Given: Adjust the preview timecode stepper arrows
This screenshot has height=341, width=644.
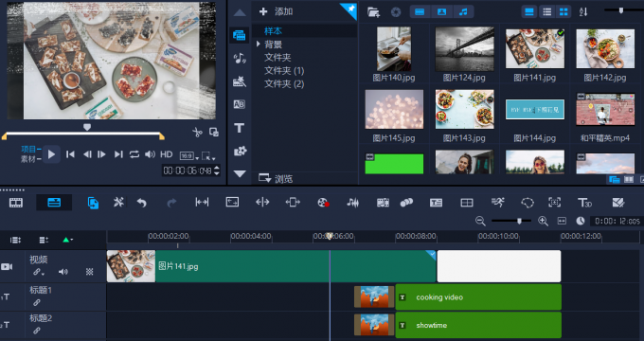Looking at the screenshot, I should (x=217, y=170).
